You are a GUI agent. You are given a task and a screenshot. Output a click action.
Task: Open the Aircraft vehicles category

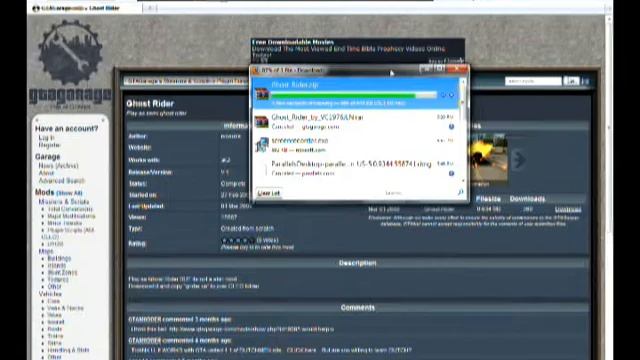point(56,322)
